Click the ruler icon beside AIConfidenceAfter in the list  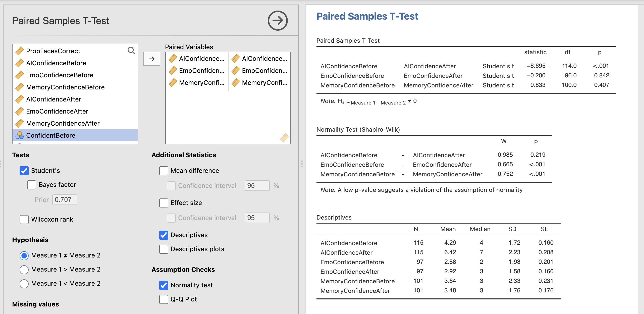pyautogui.click(x=20, y=99)
